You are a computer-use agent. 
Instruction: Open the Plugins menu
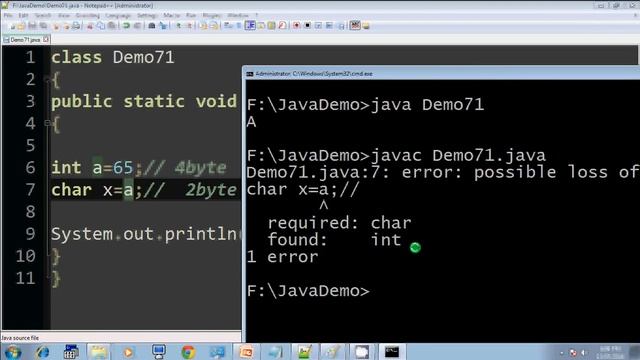point(212,16)
